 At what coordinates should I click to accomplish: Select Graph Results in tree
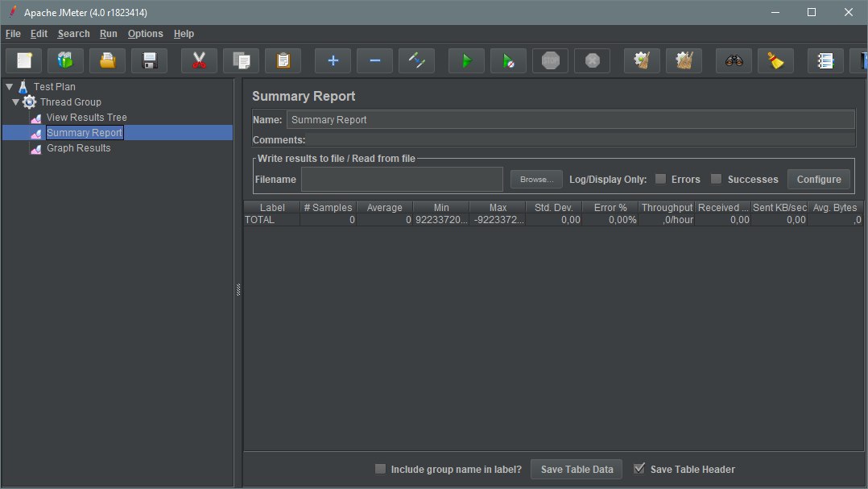[x=79, y=148]
